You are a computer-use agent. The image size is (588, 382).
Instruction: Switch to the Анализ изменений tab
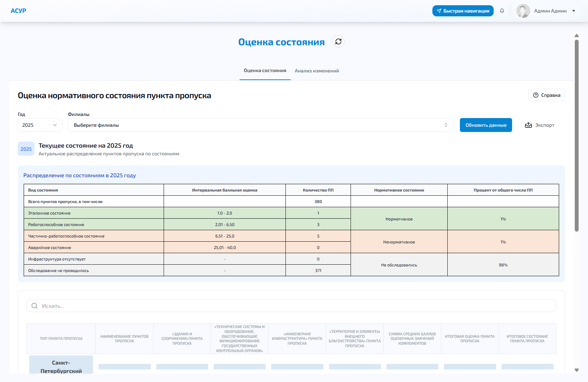[316, 71]
